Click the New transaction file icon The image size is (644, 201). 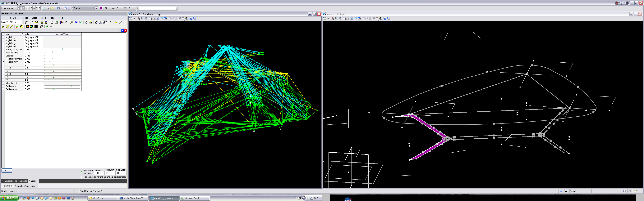coord(32,22)
